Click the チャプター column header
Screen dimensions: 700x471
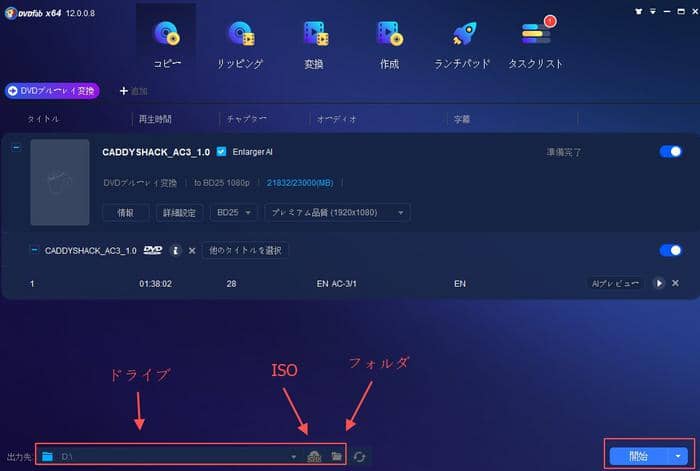click(x=246, y=119)
